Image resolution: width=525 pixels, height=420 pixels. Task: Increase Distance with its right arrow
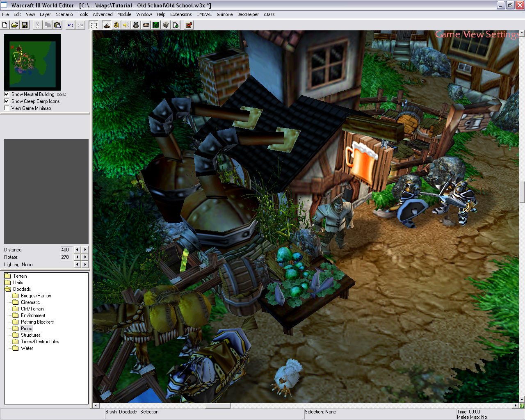[x=85, y=250]
